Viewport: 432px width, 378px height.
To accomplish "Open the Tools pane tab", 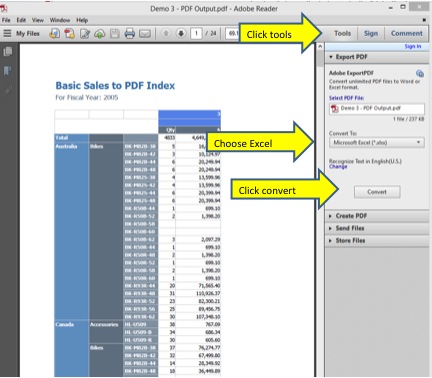I will [342, 33].
